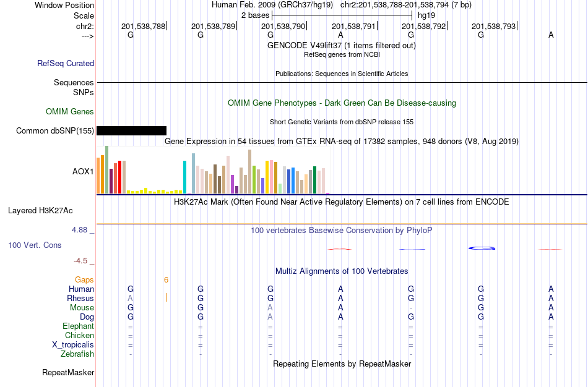The height and width of the screenshot is (387, 588).
Task: Click Repeating Elements by RepeatMasker title
Action: click(x=342, y=364)
